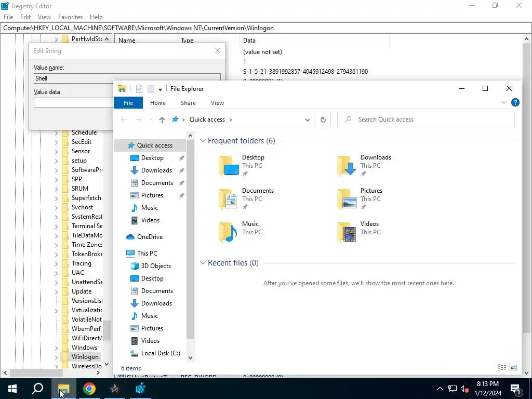Close the Edit String dialog
The width and height of the screenshot is (532, 399).
(x=218, y=50)
